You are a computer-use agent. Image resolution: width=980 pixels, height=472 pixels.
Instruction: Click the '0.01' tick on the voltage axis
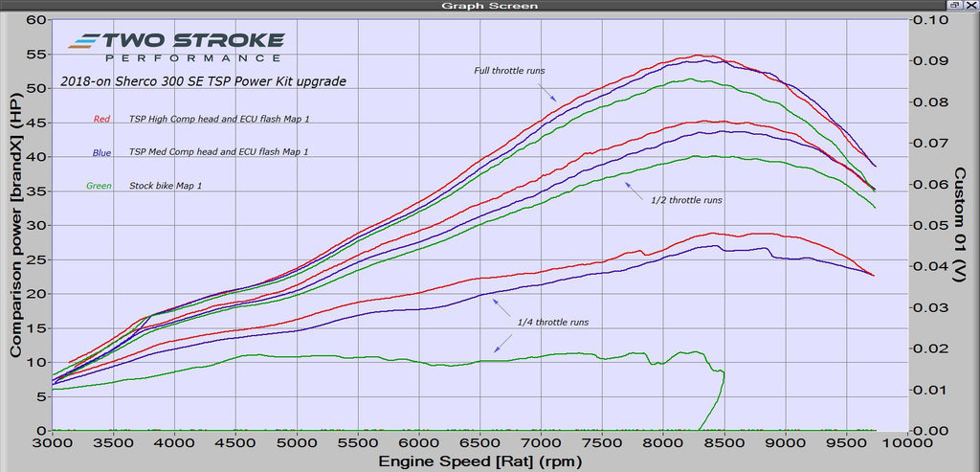pyautogui.click(x=929, y=390)
